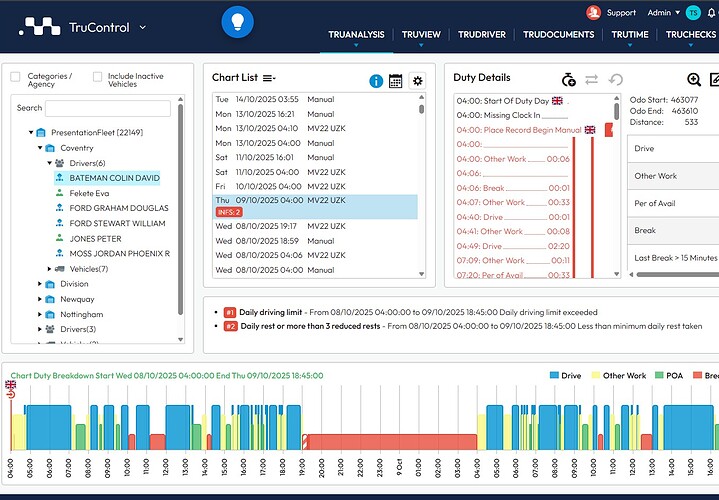Open the TruControl product dropdown chevron

[143, 28]
